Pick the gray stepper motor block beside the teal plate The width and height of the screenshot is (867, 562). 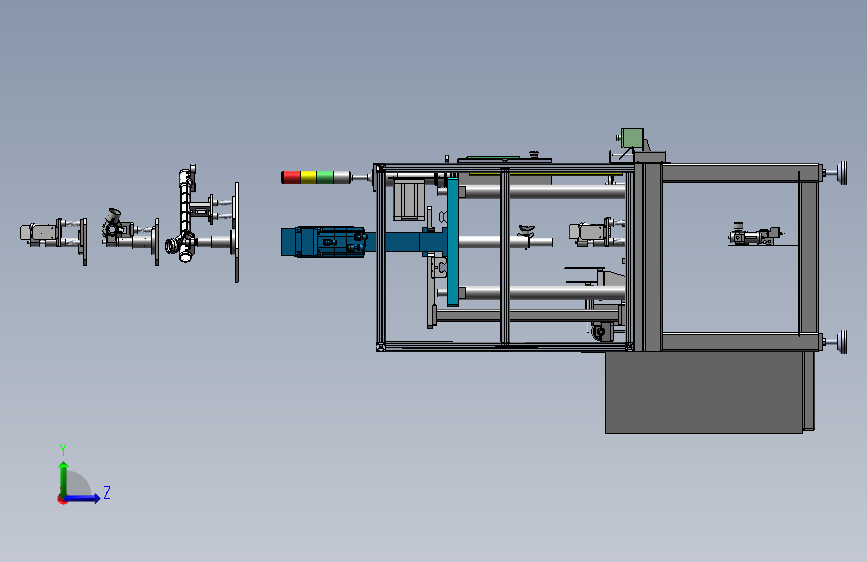click(409, 199)
